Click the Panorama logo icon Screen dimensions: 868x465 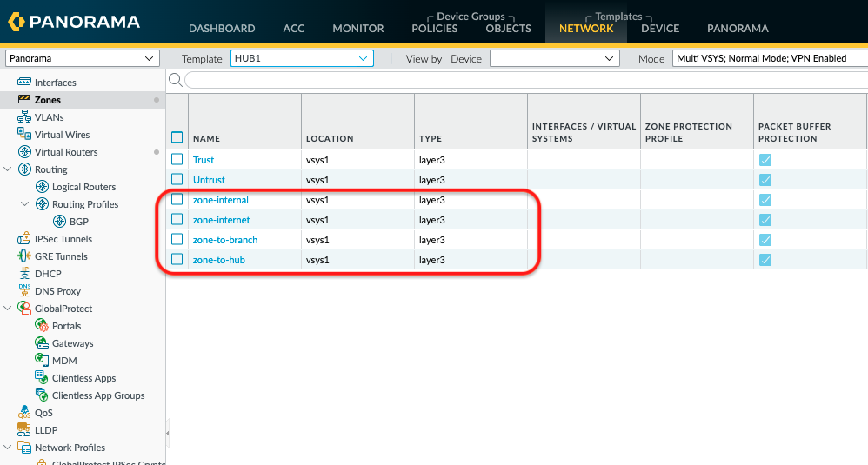16,22
